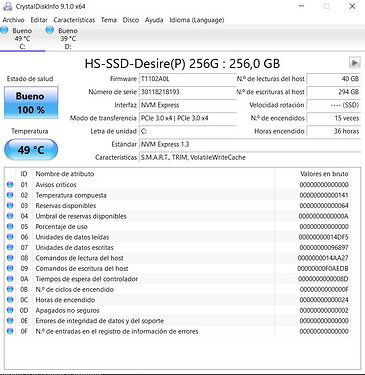The image size is (365, 375).
Task: Click the Número de serie field
Action: [187, 92]
